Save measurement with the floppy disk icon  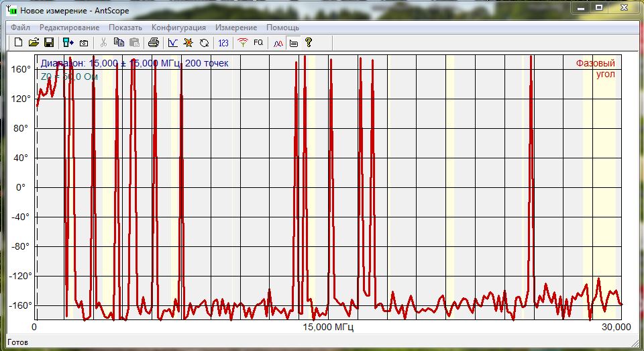click(x=49, y=42)
